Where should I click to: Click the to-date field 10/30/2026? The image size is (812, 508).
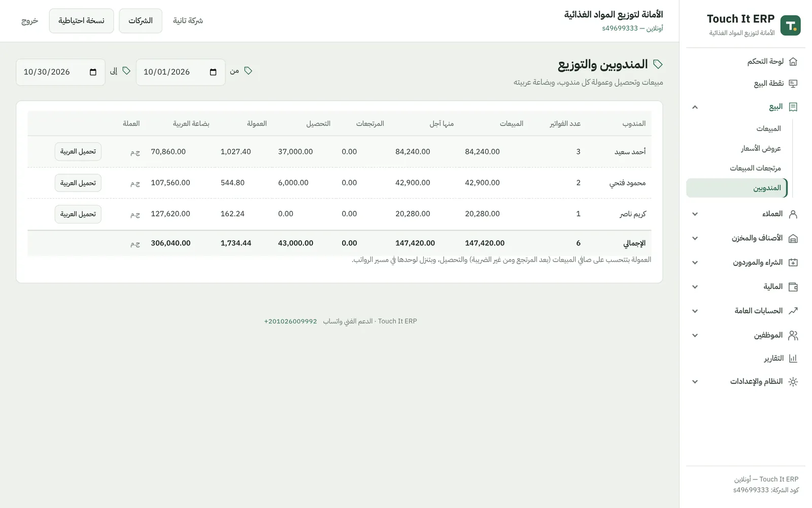click(60, 72)
